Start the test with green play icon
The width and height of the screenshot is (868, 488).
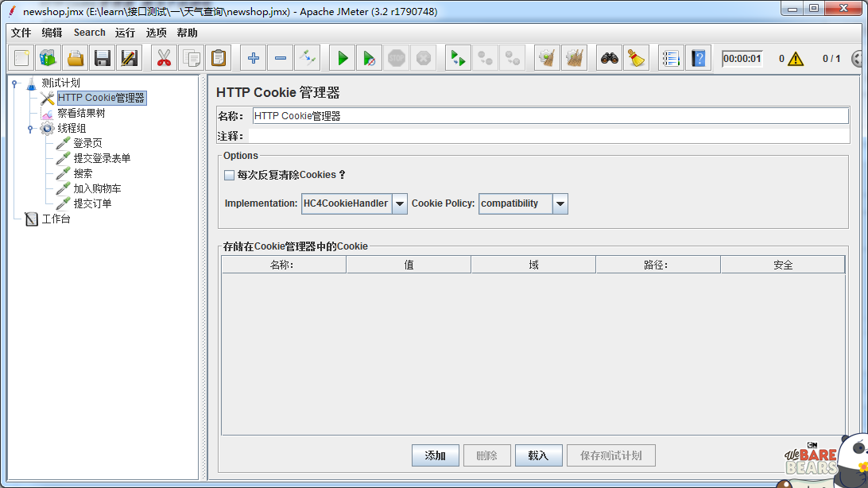click(343, 58)
